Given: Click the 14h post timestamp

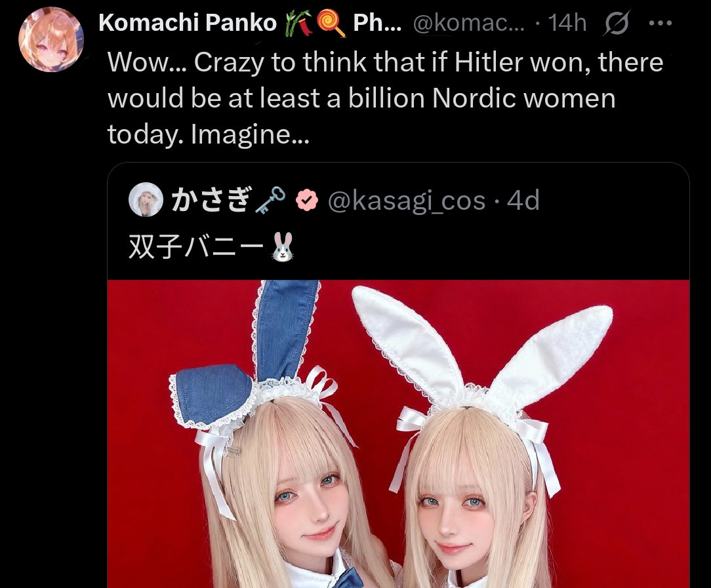Looking at the screenshot, I should [x=567, y=23].
